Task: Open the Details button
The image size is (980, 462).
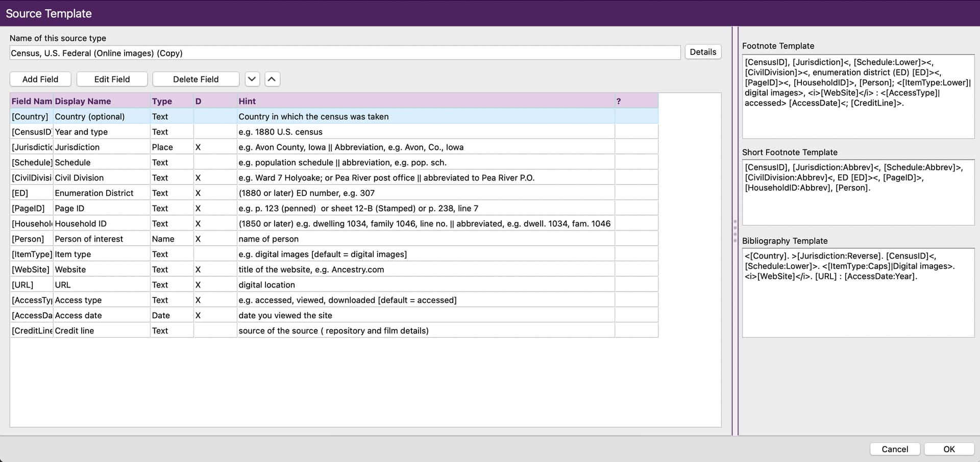Action: [703, 52]
